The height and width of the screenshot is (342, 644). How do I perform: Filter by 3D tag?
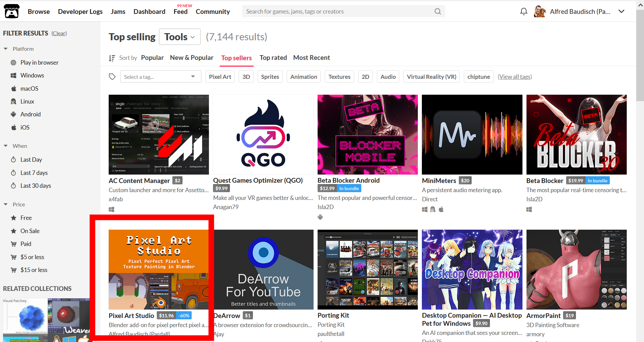point(246,77)
